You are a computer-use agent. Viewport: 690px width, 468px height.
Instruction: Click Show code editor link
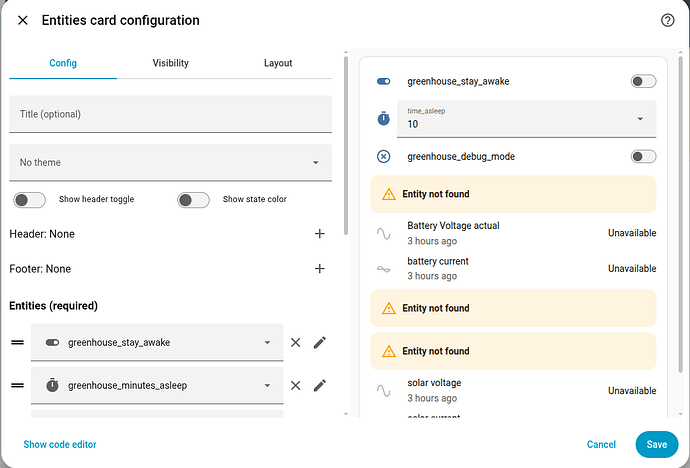(60, 444)
